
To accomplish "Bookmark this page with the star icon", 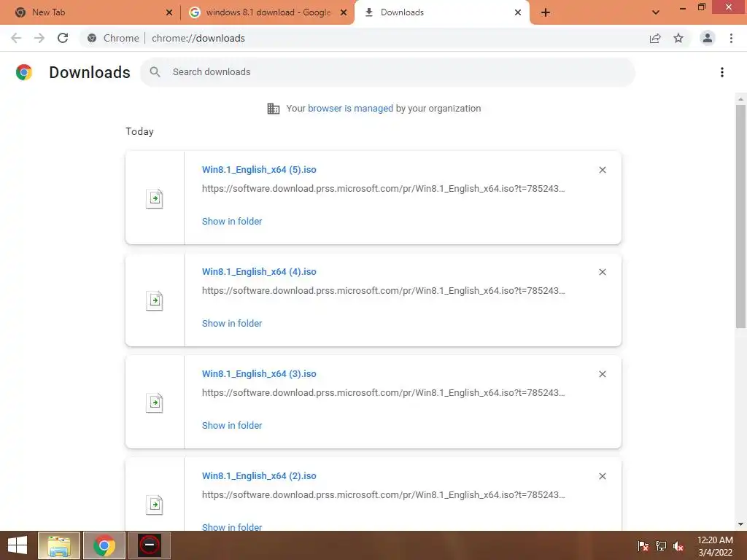I will point(678,38).
